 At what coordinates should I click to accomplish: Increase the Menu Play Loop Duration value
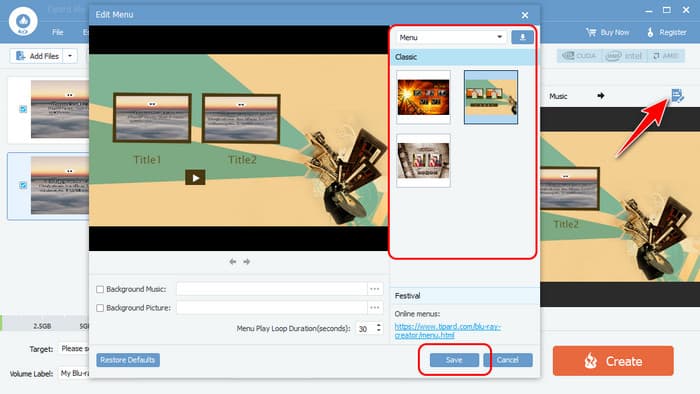tap(379, 325)
